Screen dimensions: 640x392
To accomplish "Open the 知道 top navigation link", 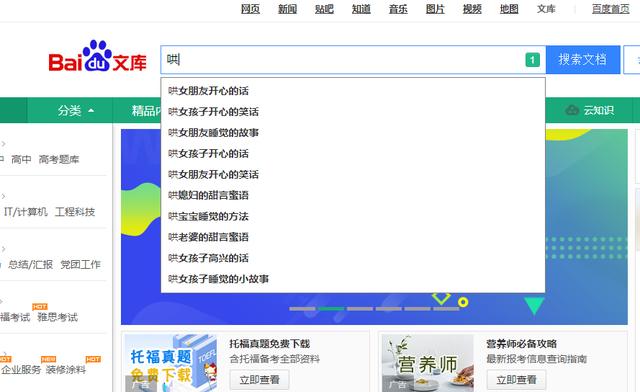I will [x=361, y=9].
